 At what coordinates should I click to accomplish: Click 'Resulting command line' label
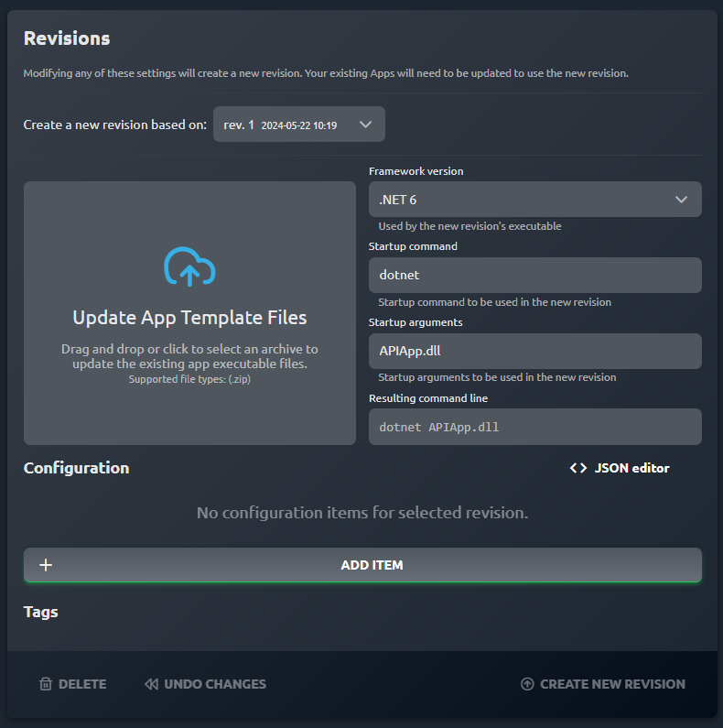[428, 398]
